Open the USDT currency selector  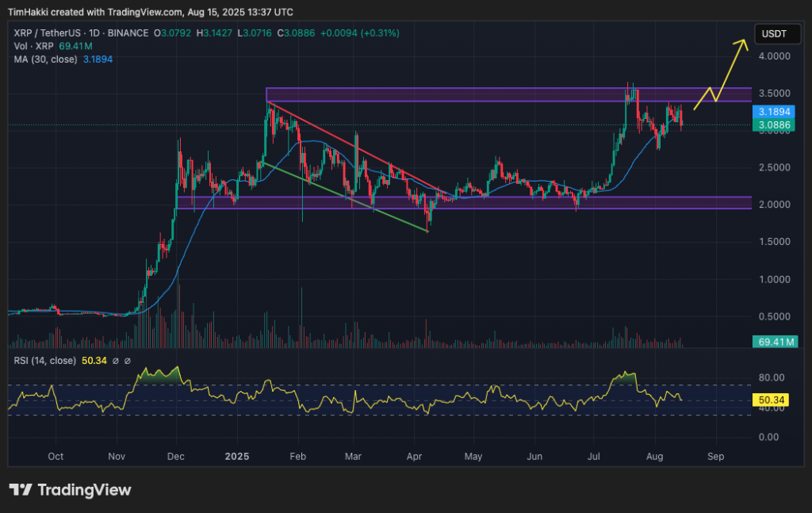(x=774, y=34)
